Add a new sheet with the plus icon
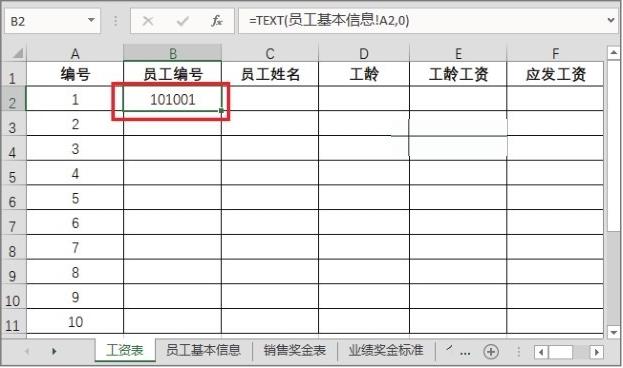Viewport: 623px width, 368px height. pos(491,352)
